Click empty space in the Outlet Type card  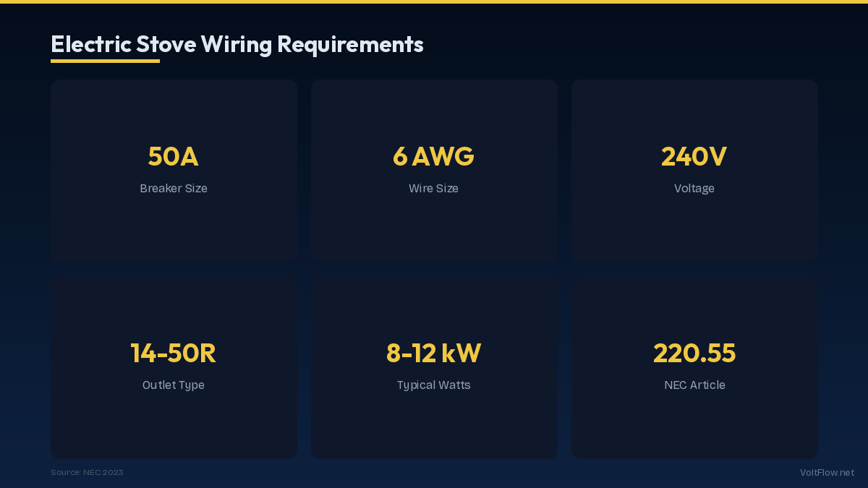coord(174,430)
